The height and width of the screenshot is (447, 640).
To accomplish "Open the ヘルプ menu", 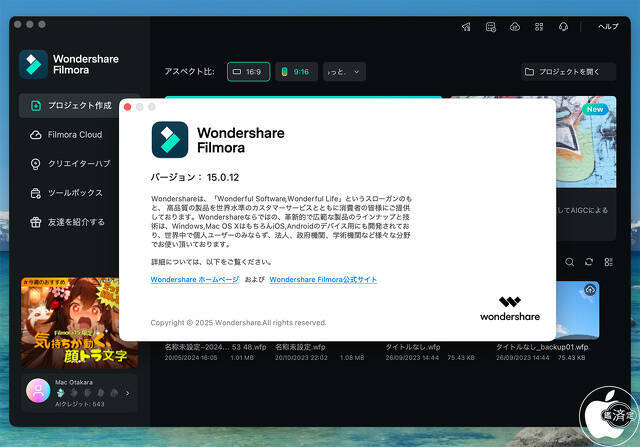I will [608, 26].
